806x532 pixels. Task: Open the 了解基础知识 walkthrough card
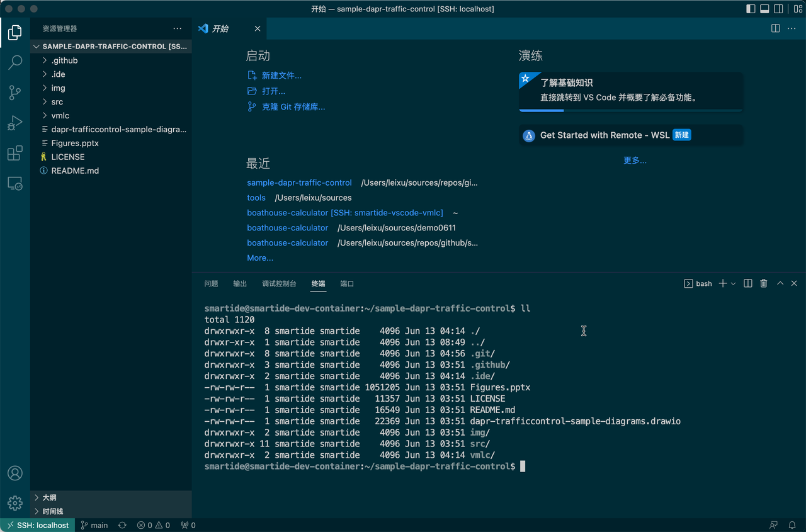631,92
